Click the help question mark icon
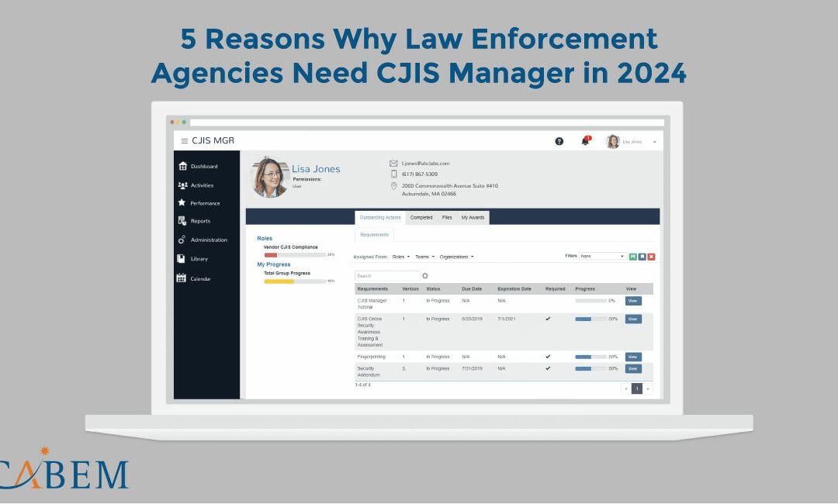The width and height of the screenshot is (838, 504). point(559,141)
